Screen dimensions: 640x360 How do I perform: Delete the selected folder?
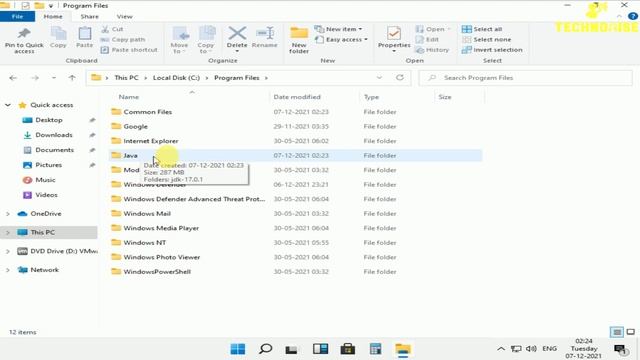tap(237, 39)
